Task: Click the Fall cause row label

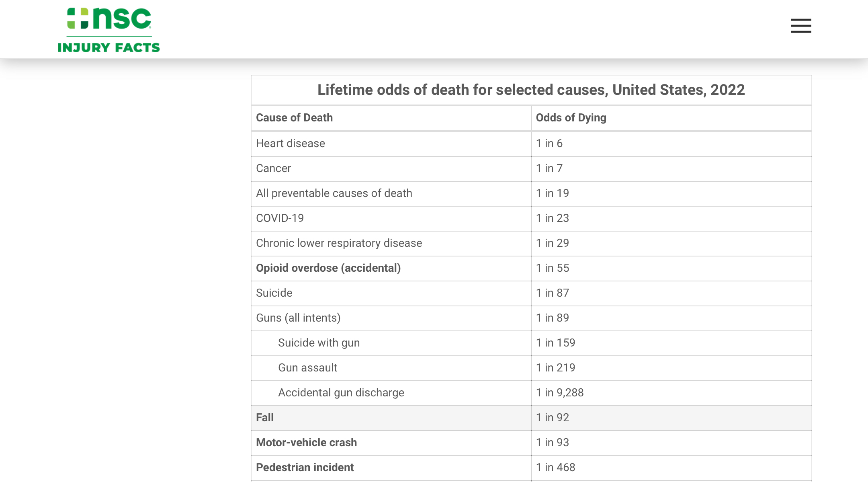Action: click(265, 418)
